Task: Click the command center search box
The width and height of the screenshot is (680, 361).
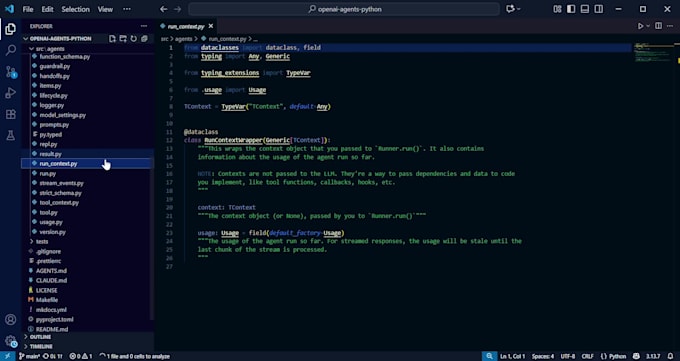Action: click(x=344, y=9)
